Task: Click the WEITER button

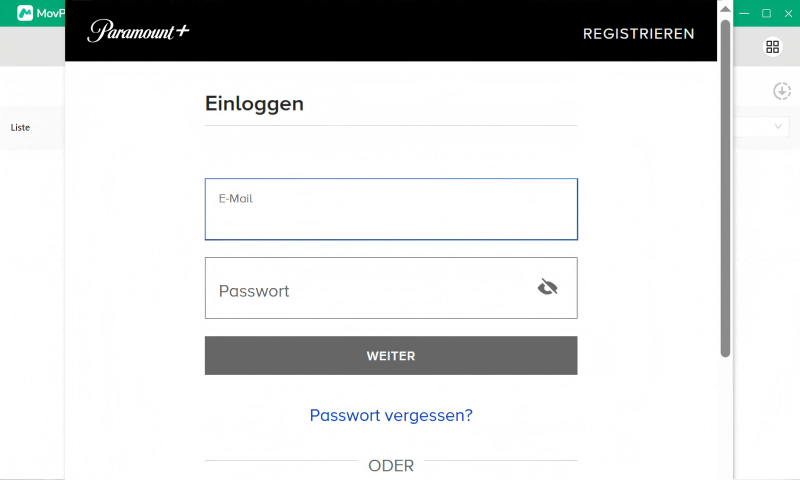Action: (391, 356)
